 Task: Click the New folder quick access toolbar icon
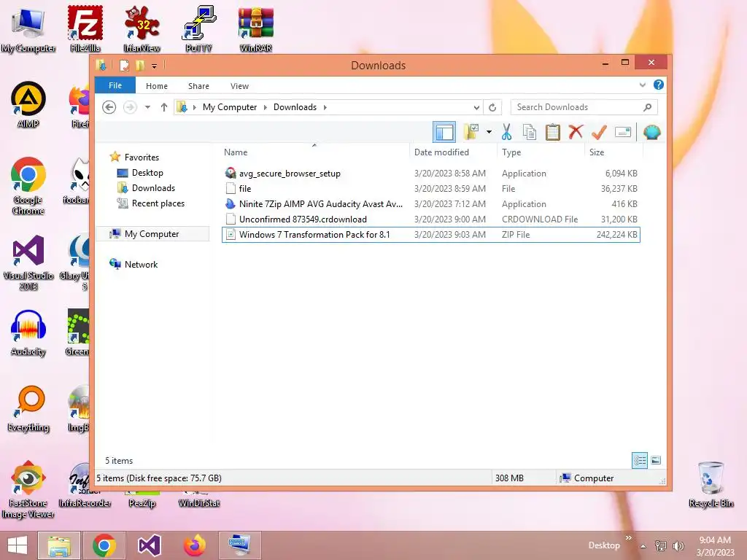(140, 65)
